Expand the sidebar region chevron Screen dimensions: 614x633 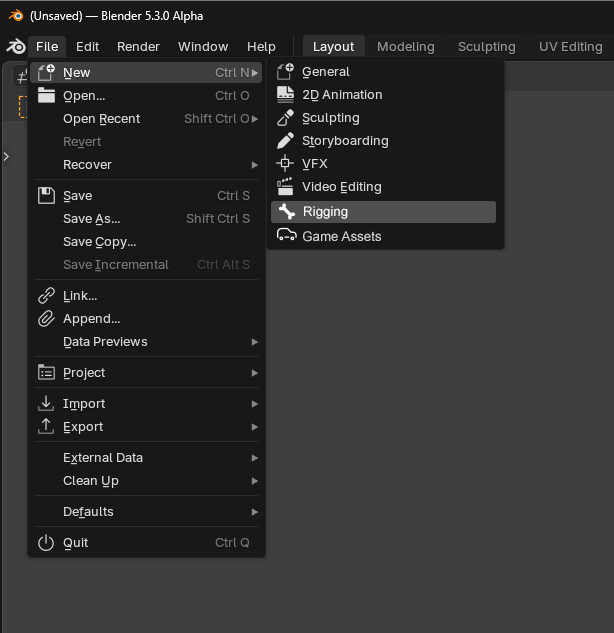pyautogui.click(x=6, y=157)
